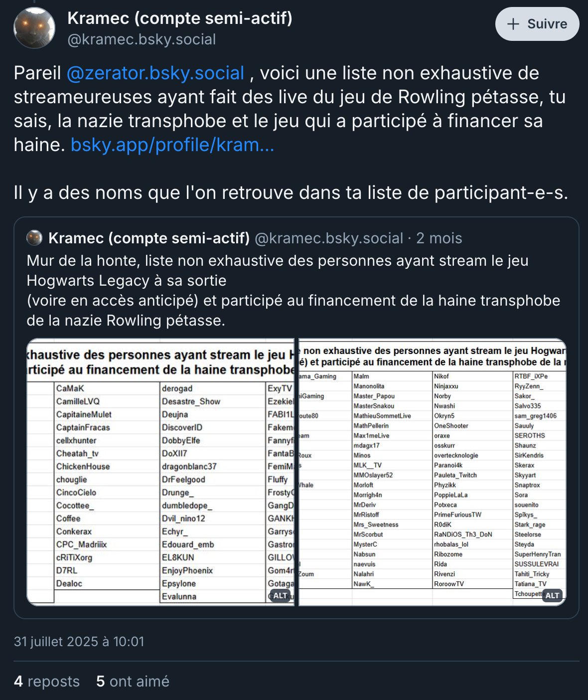Follow the account with the Suivre button
The image size is (588, 700).
coord(537,24)
